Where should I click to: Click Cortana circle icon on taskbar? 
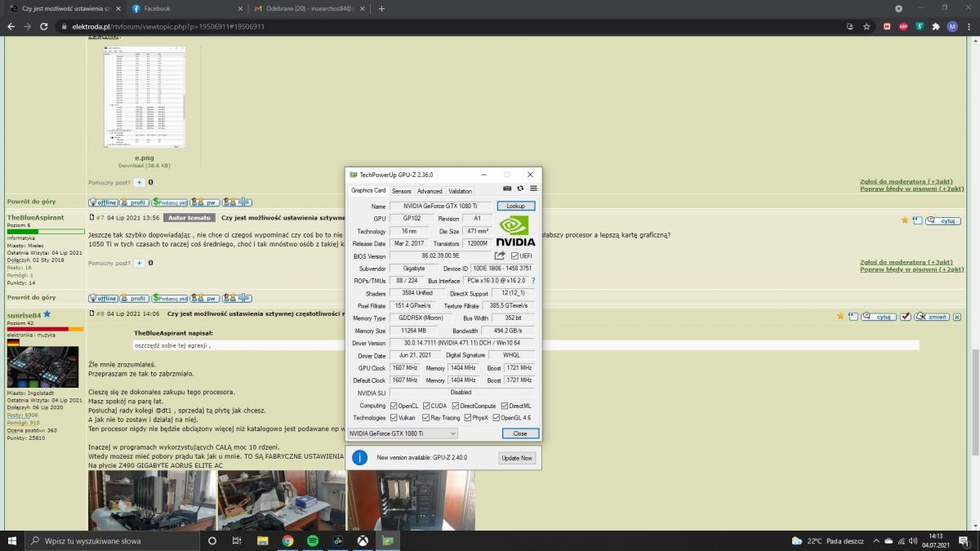point(212,540)
